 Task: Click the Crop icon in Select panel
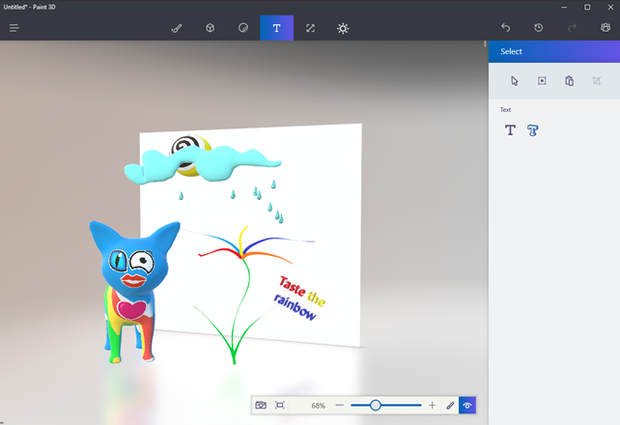point(596,81)
